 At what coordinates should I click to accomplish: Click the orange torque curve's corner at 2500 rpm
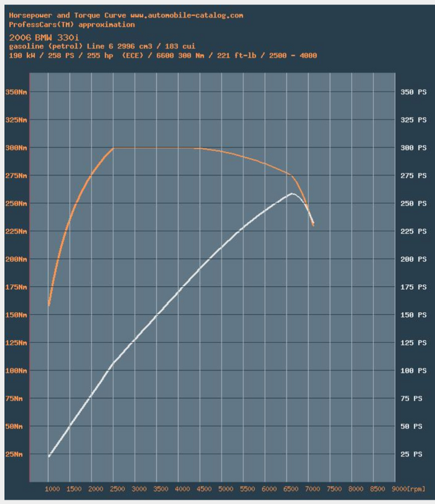pyautogui.click(x=114, y=148)
